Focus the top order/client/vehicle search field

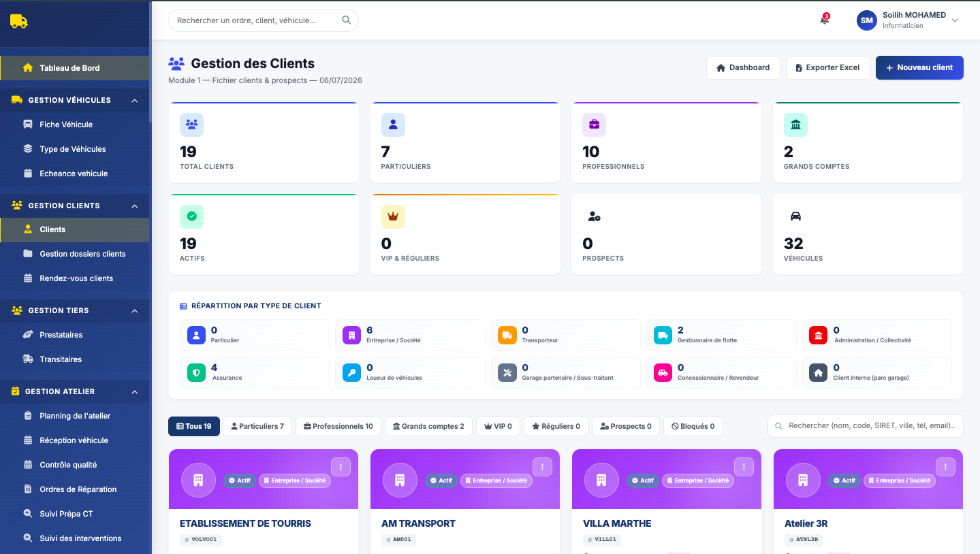coord(264,20)
